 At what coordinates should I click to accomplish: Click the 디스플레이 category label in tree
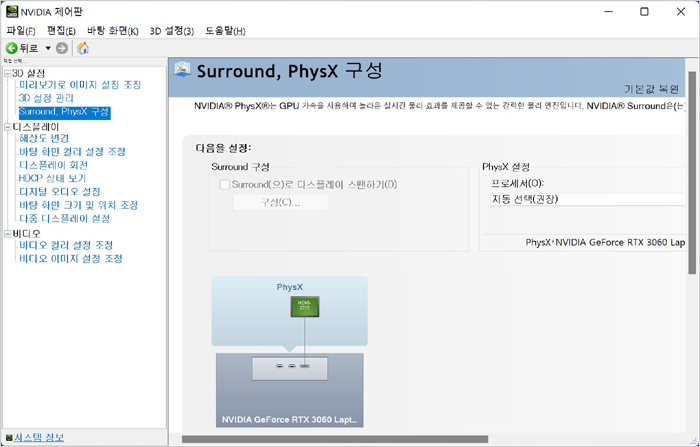(36, 127)
